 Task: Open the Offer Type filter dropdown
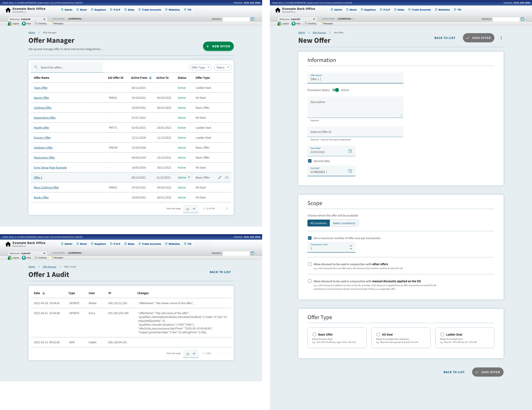tap(201, 68)
